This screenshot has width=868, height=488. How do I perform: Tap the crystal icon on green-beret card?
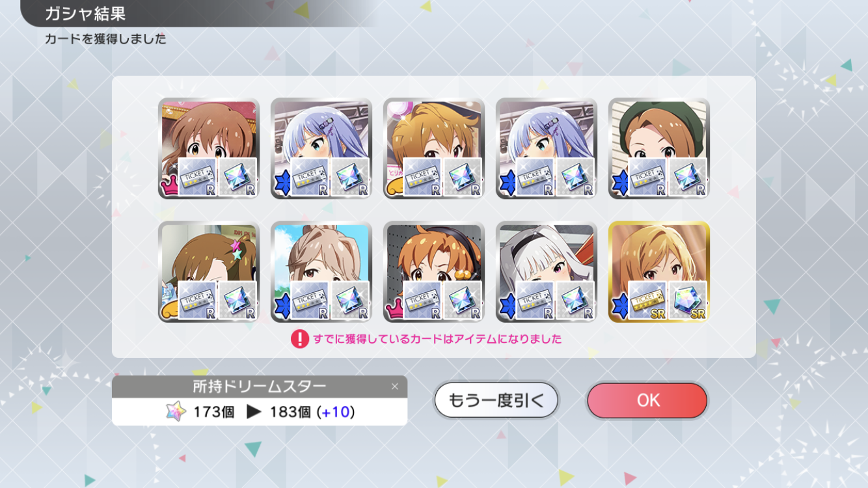point(688,177)
